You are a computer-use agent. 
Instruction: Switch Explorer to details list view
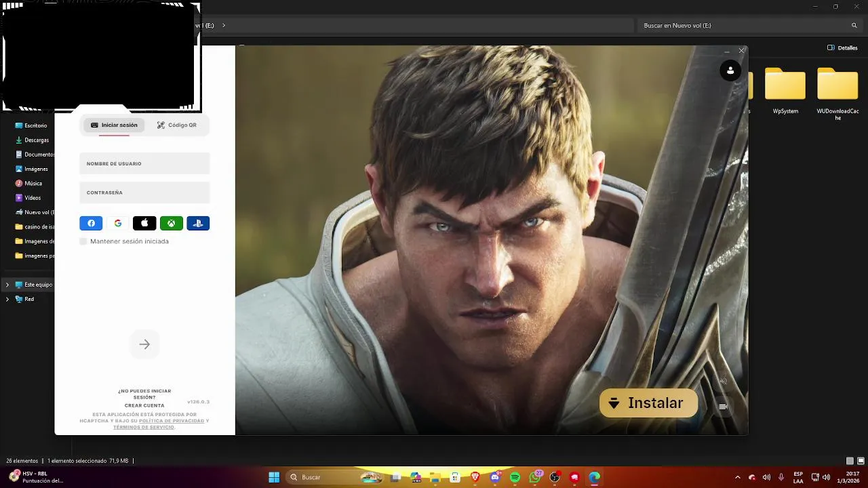(850, 461)
